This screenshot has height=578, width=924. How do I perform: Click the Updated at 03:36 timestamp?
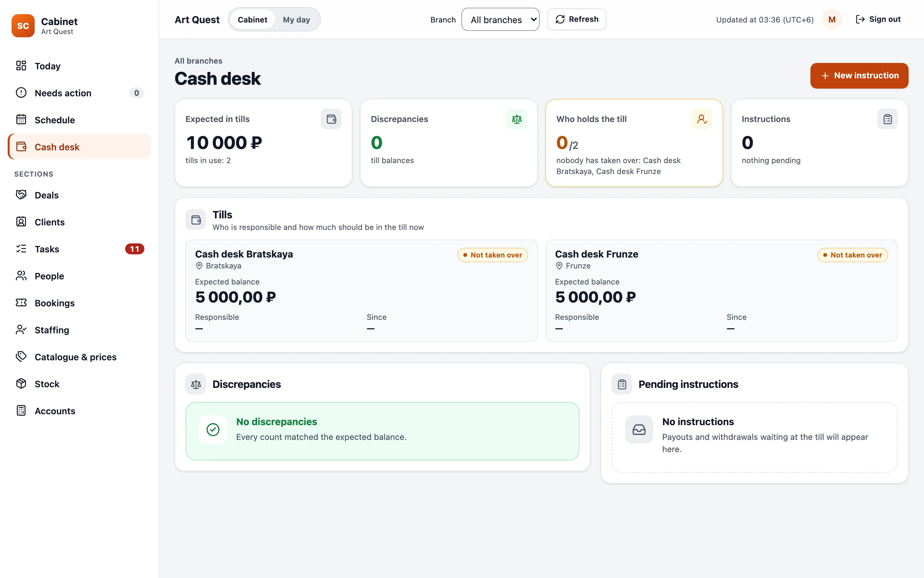click(765, 20)
